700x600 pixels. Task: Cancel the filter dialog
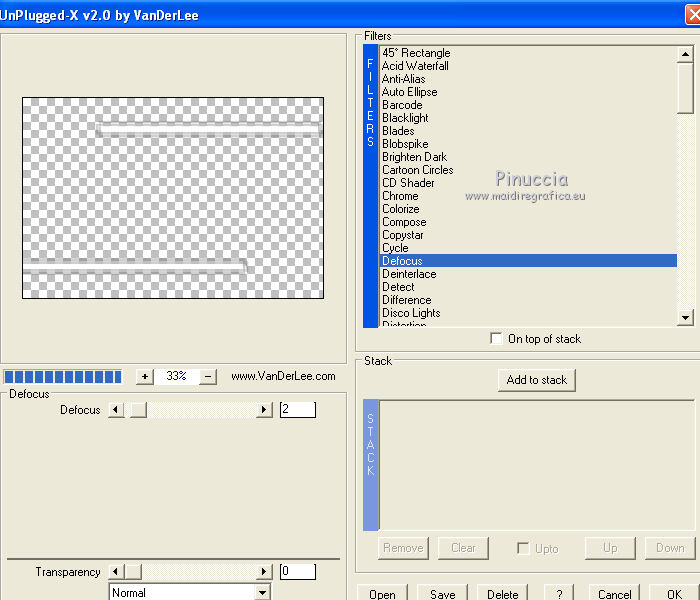[x=614, y=593]
